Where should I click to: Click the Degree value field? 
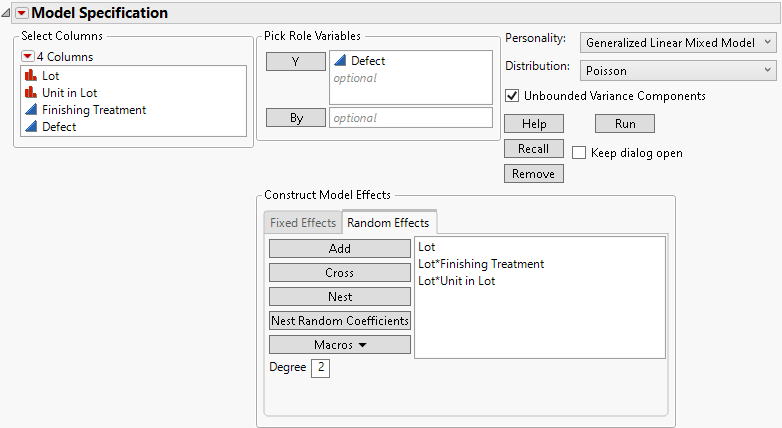click(x=320, y=368)
